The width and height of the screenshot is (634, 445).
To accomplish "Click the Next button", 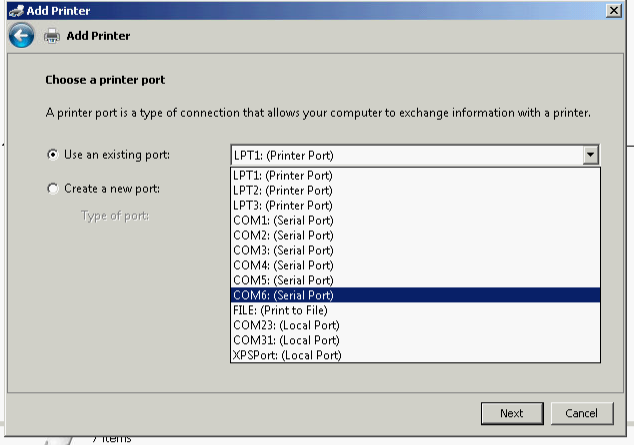I will click(511, 413).
